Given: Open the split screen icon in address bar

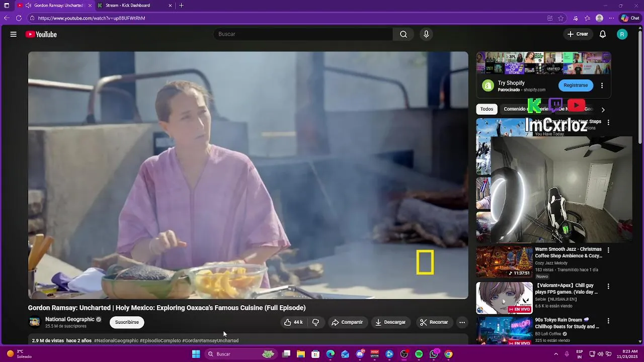Looking at the screenshot, I should pos(550,18).
